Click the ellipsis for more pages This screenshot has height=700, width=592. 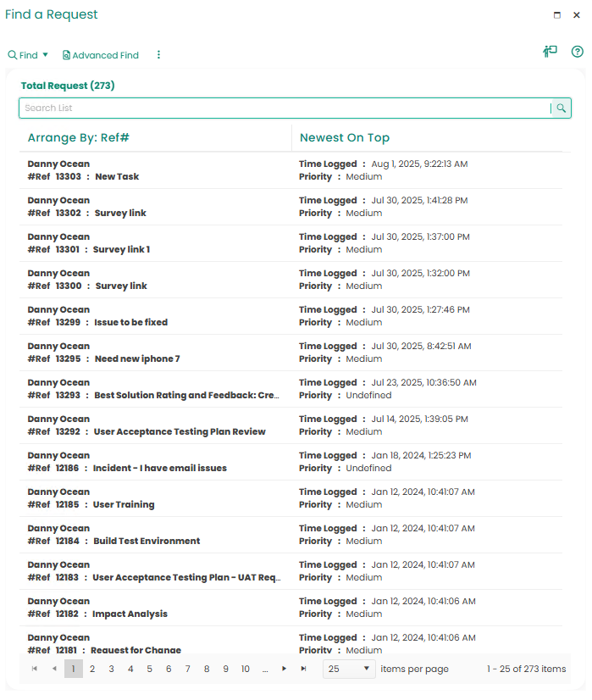click(x=265, y=669)
